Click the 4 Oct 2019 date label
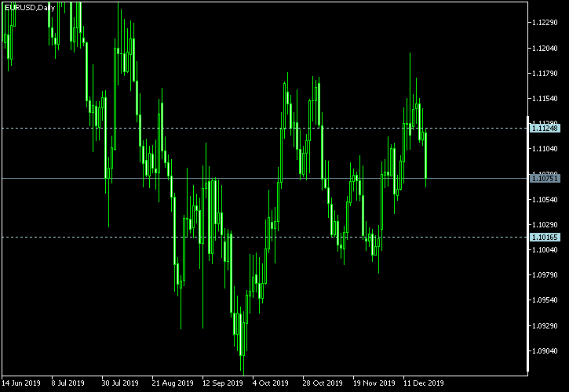The height and width of the screenshot is (392, 569). point(270,383)
